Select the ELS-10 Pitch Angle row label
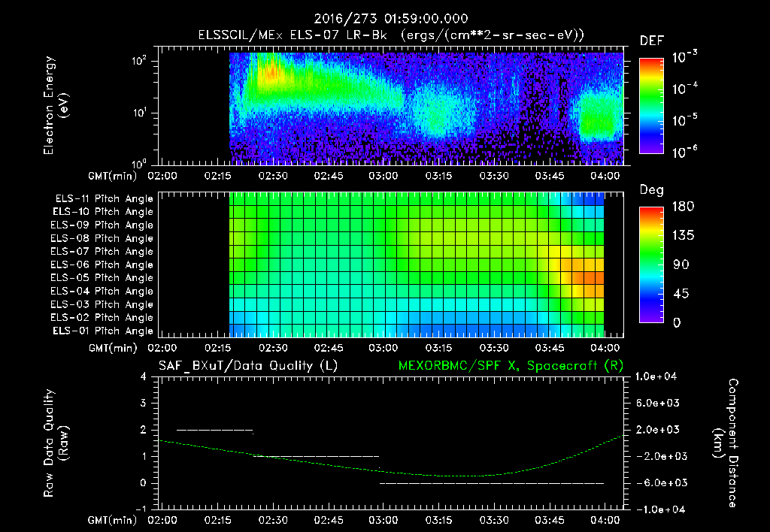 [x=103, y=212]
